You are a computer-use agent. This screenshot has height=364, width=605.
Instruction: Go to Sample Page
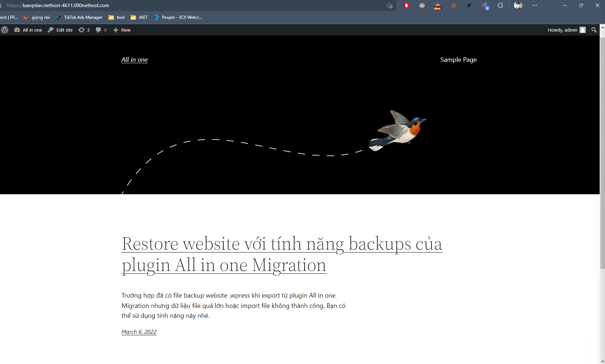click(x=458, y=60)
